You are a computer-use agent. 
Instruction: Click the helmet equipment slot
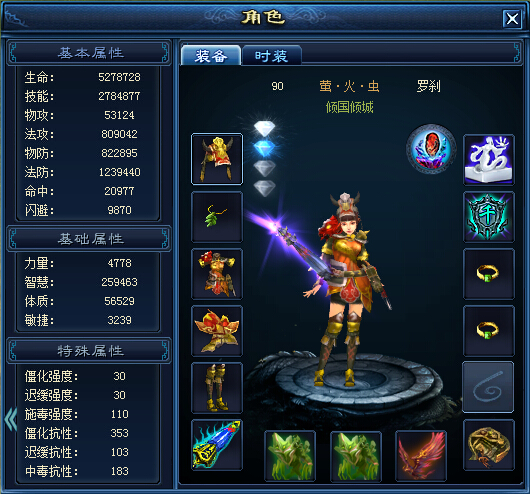tap(217, 159)
